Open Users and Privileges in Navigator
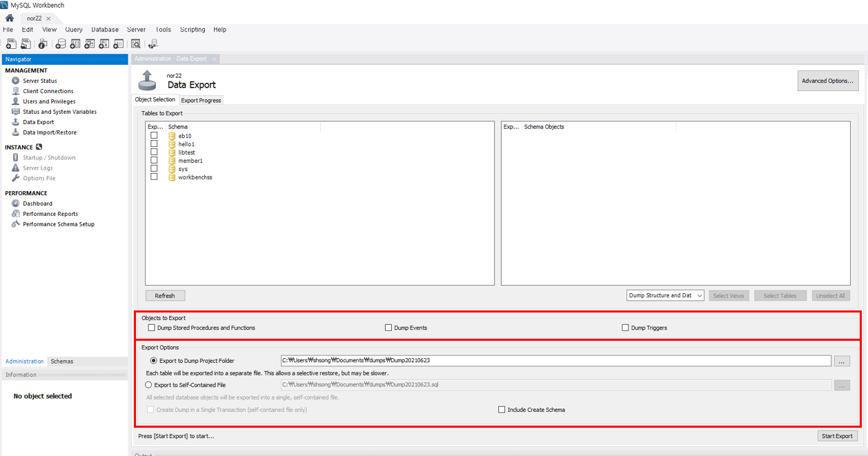 [x=49, y=101]
